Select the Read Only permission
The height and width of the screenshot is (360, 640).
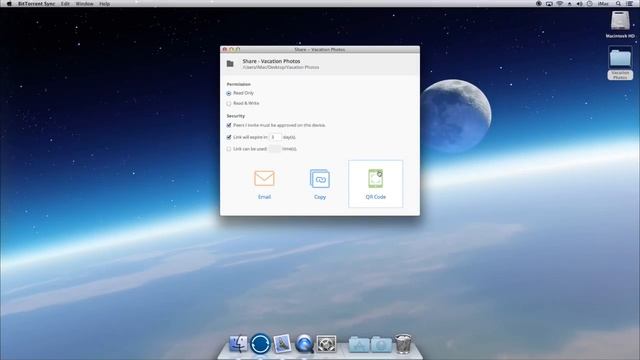coord(229,93)
